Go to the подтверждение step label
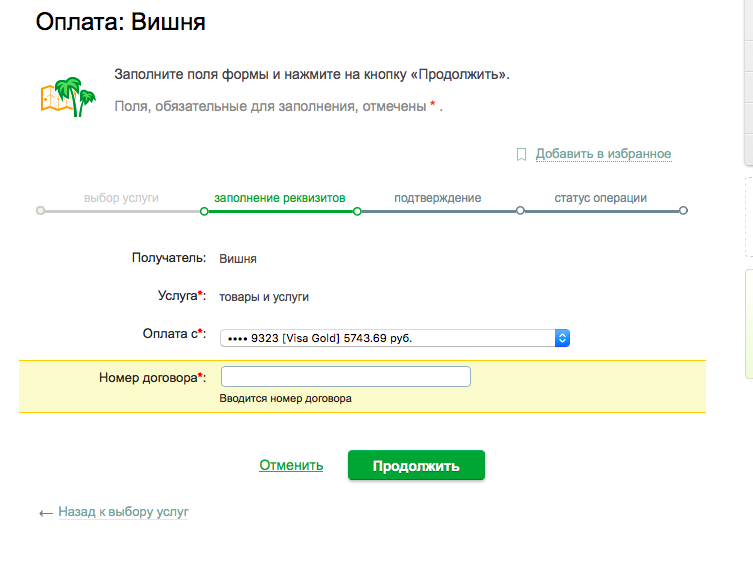This screenshot has height=577, width=753. [x=437, y=198]
